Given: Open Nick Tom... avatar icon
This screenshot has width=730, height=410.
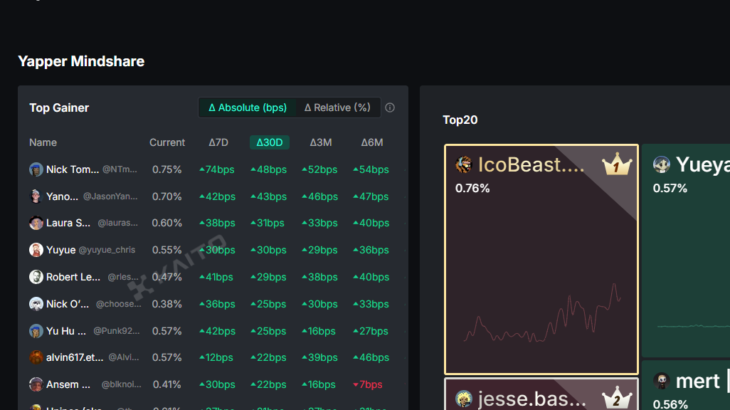Looking at the screenshot, I should click(x=36, y=169).
